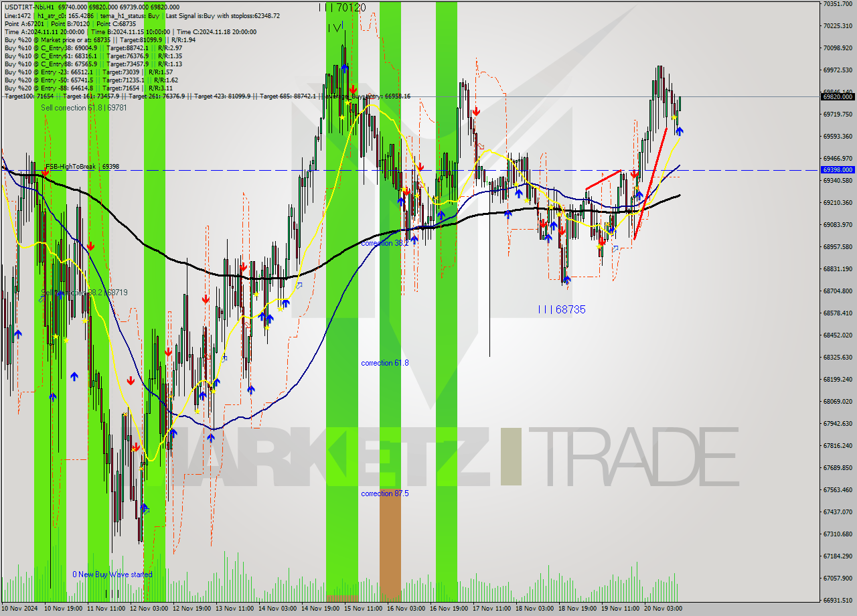Click '0 New Buy Wave started' text
This screenshot has width=857, height=616.
pos(112,574)
